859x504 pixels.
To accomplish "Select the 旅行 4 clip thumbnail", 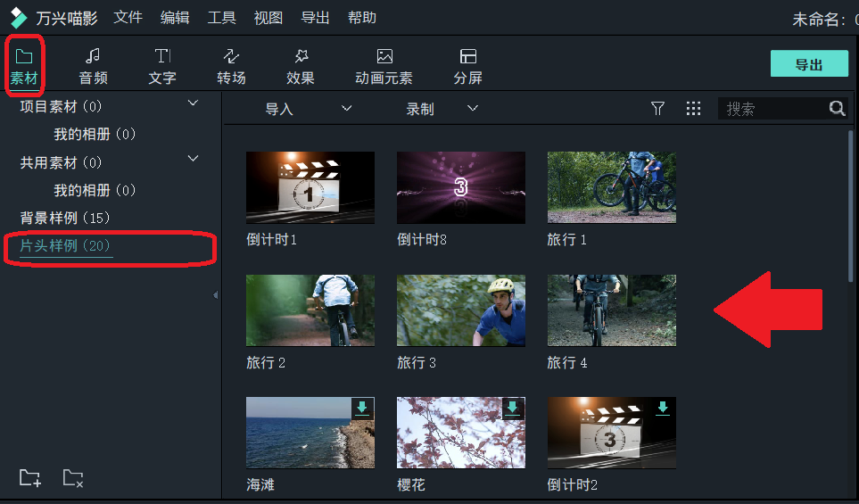I will tap(611, 310).
